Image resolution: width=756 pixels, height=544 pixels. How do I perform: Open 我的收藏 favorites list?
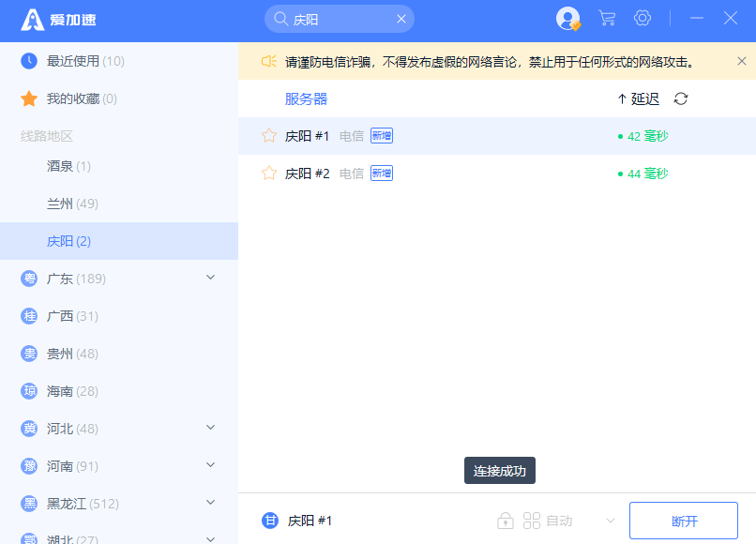pos(119,98)
